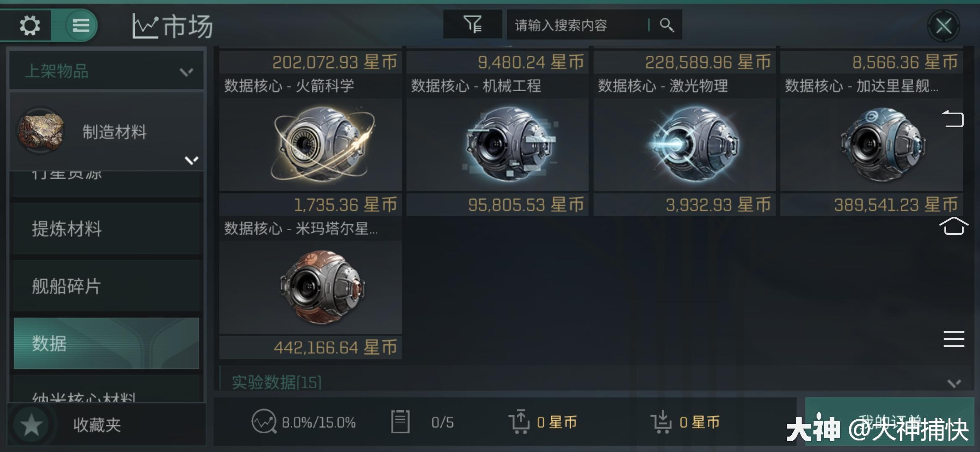Open the market filter funnel icon
The width and height of the screenshot is (980, 452).
coord(472,25)
